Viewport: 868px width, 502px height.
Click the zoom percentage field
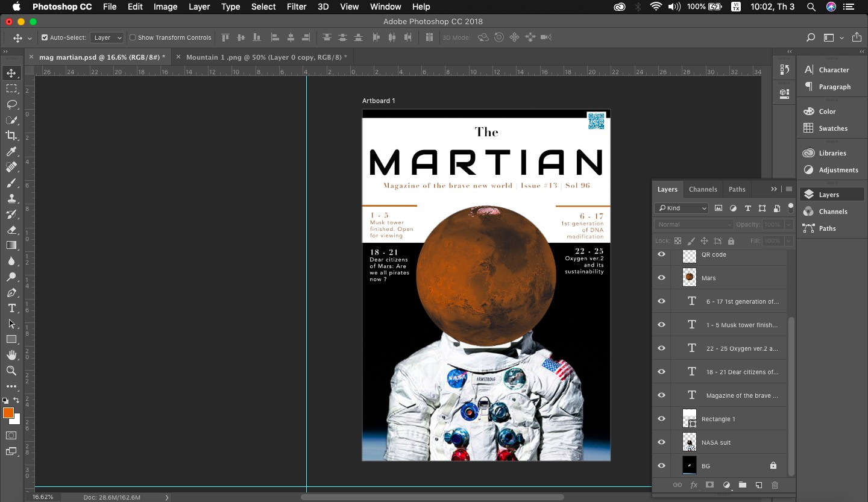43,497
